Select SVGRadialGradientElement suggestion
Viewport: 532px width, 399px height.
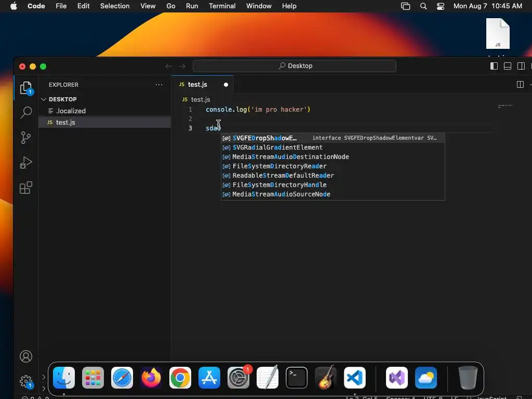[333, 148]
